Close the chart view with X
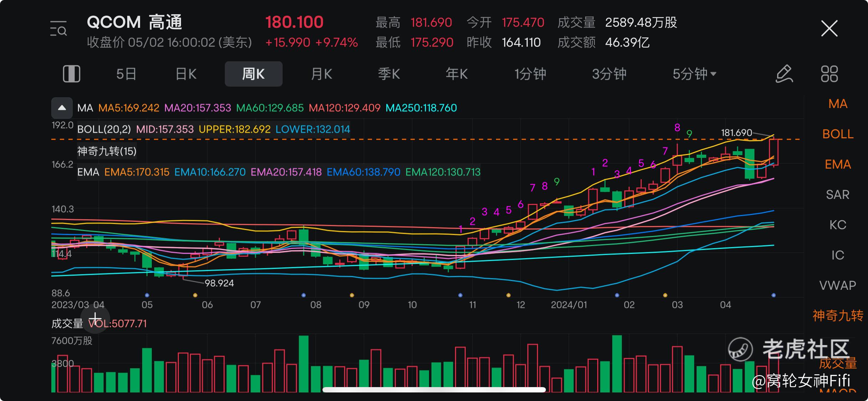The width and height of the screenshot is (868, 401). [829, 29]
